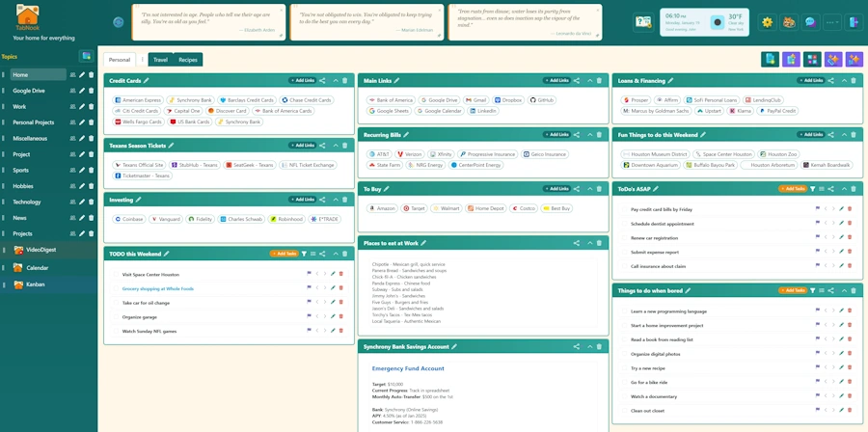Click the rightmost sparkle AI icon
This screenshot has width=868, height=432.
[854, 59]
